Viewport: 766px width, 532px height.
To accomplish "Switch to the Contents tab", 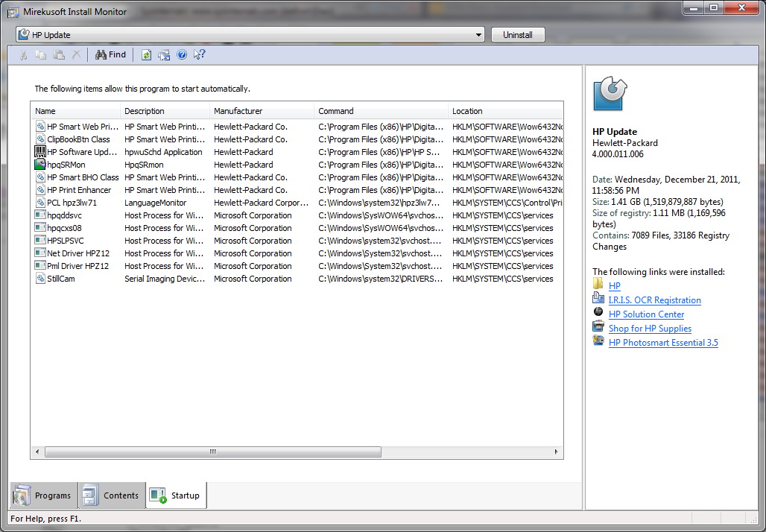I will (x=112, y=495).
